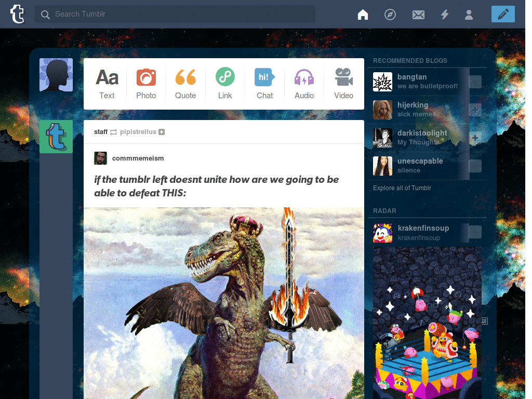
Task: Follow krakenfinsoup with the plus button
Action: [x=475, y=232]
